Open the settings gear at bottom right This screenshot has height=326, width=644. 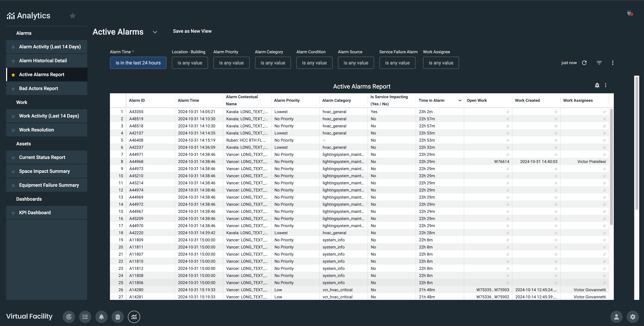coord(632,317)
